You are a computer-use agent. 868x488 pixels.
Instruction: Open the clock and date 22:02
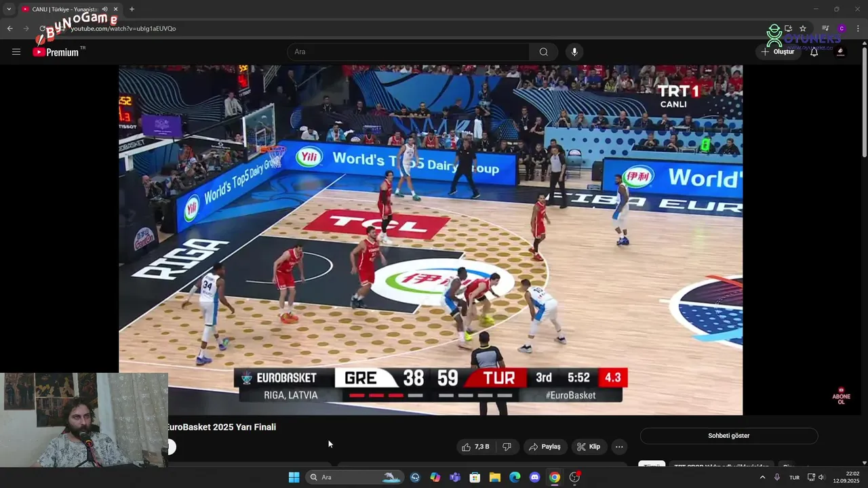click(x=848, y=477)
